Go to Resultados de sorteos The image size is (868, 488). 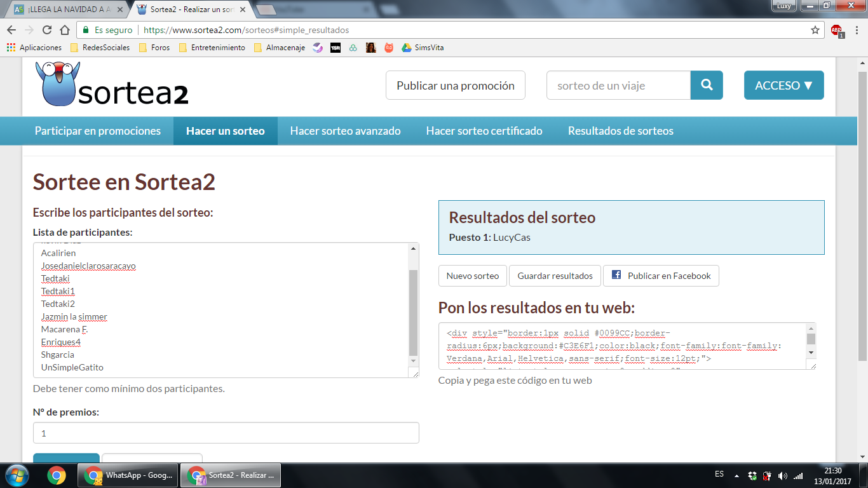(x=620, y=131)
